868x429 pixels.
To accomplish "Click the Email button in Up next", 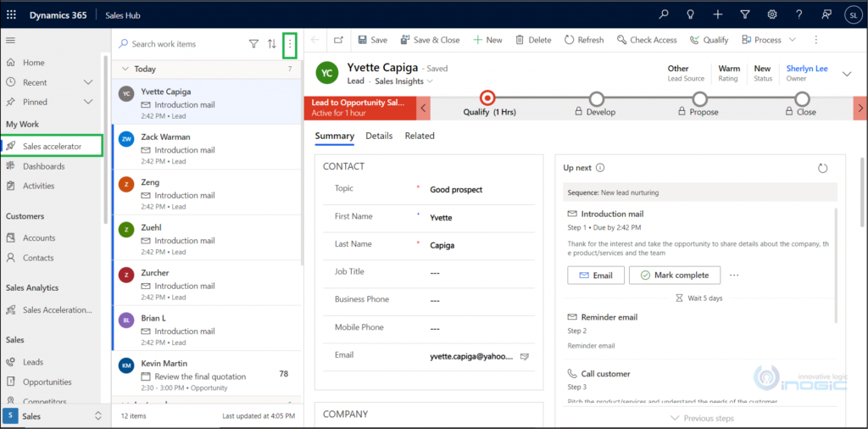I will (596, 275).
